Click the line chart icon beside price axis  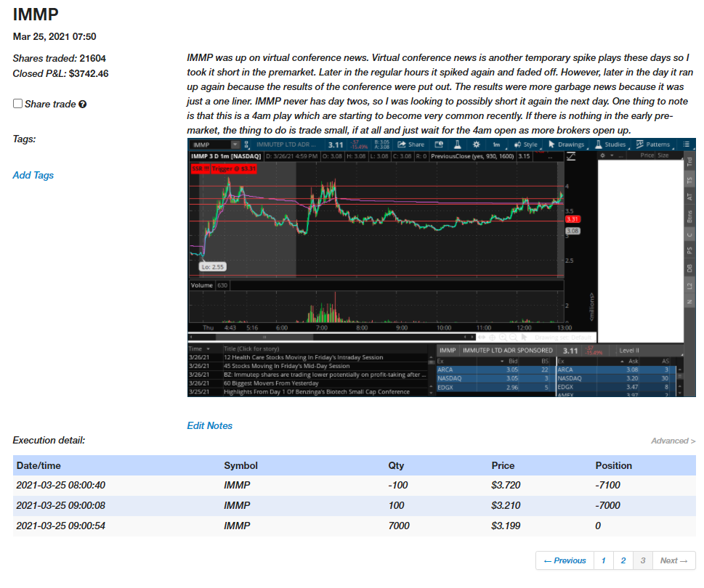570,157
